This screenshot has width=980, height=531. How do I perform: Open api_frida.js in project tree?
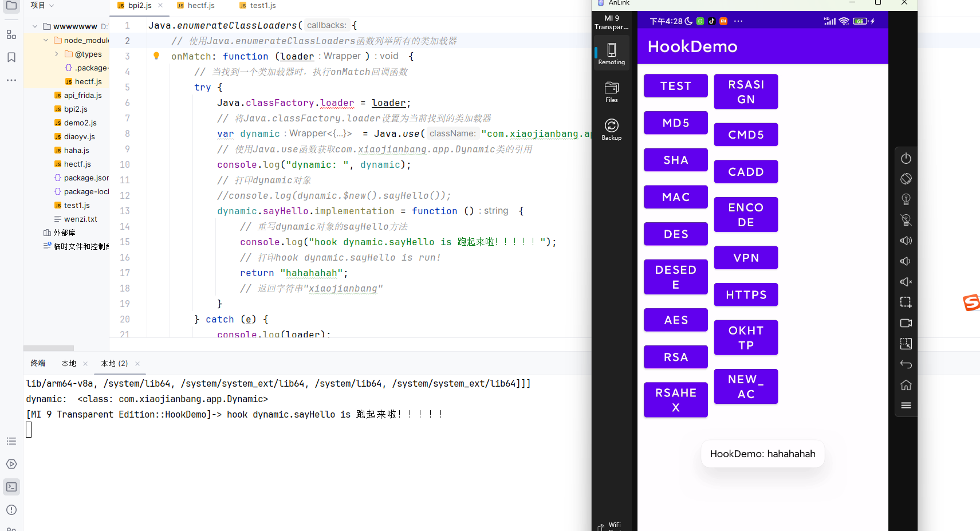[x=78, y=95]
